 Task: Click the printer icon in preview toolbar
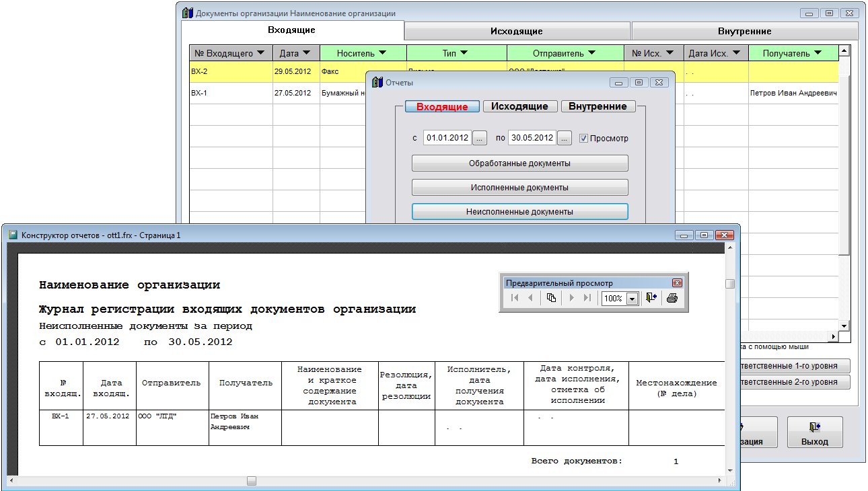[x=672, y=298]
